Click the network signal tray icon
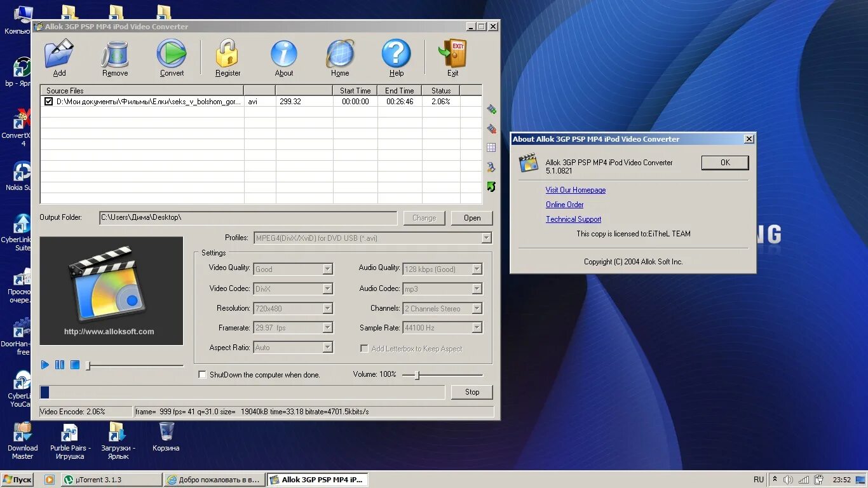 pyautogui.click(x=804, y=480)
